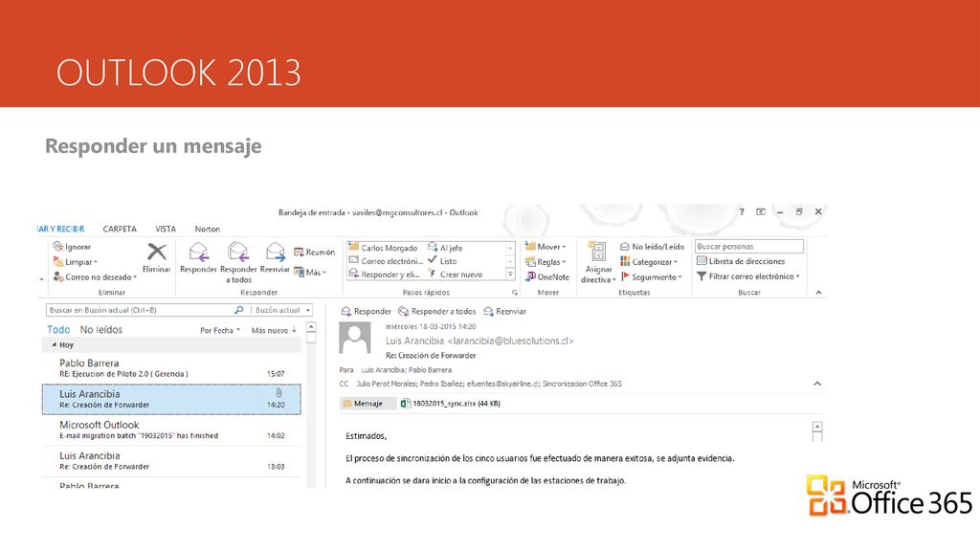Open Microsoft Outlook migration batch message
Viewport: 980px width, 551px height.
point(171,430)
